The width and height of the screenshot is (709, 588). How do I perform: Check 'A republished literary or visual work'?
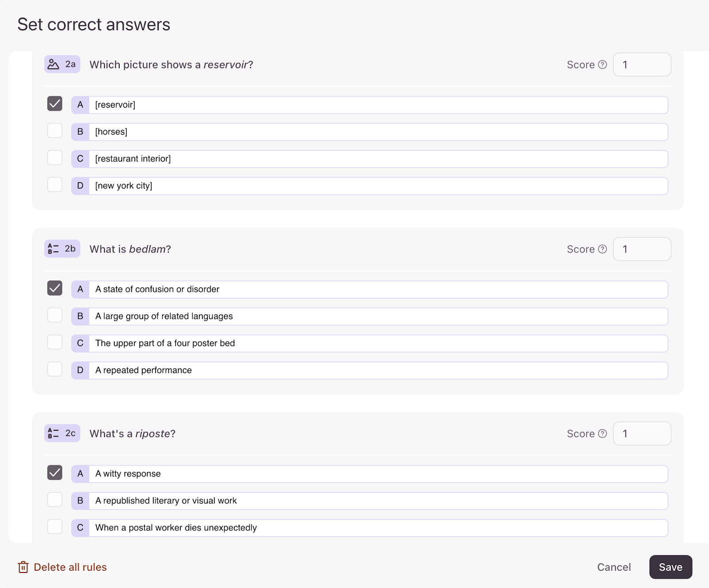pos(55,499)
